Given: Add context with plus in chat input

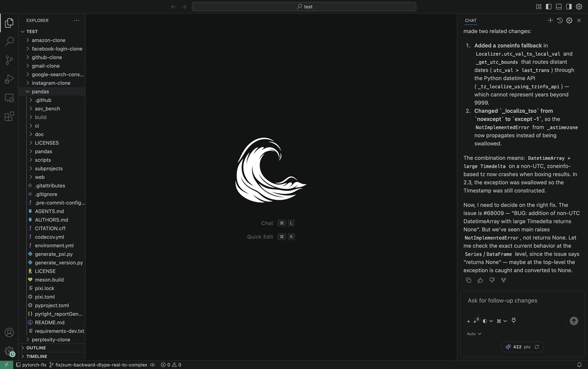Looking at the screenshot, I should click(x=468, y=321).
